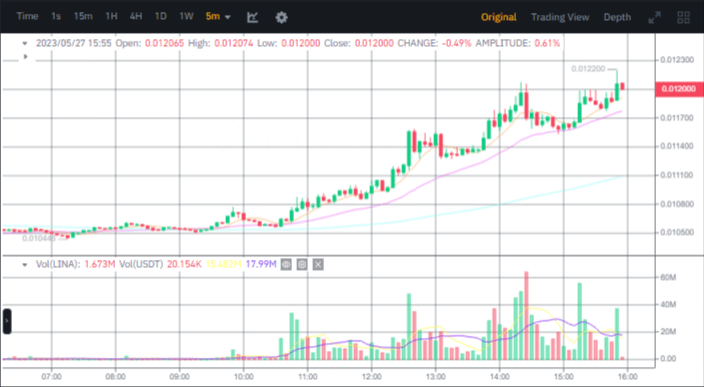Click the Open 0.012065 value
This screenshot has height=387, width=704.
[x=164, y=43]
